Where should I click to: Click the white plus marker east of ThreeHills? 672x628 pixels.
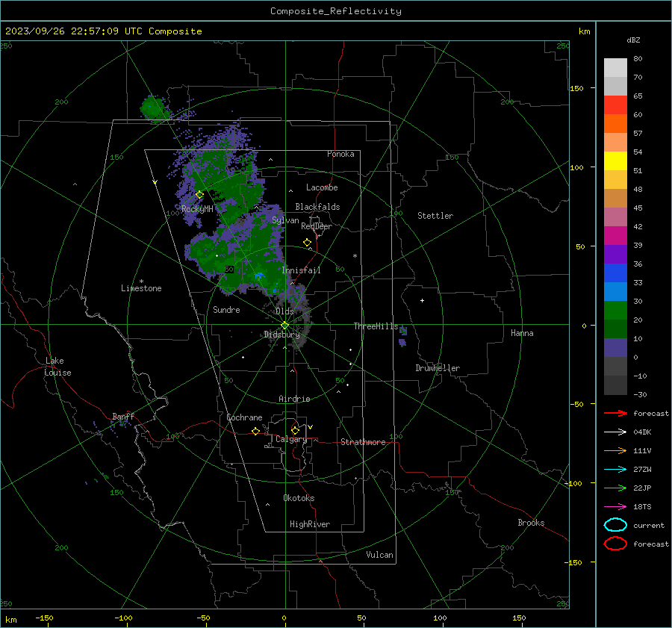(422, 300)
